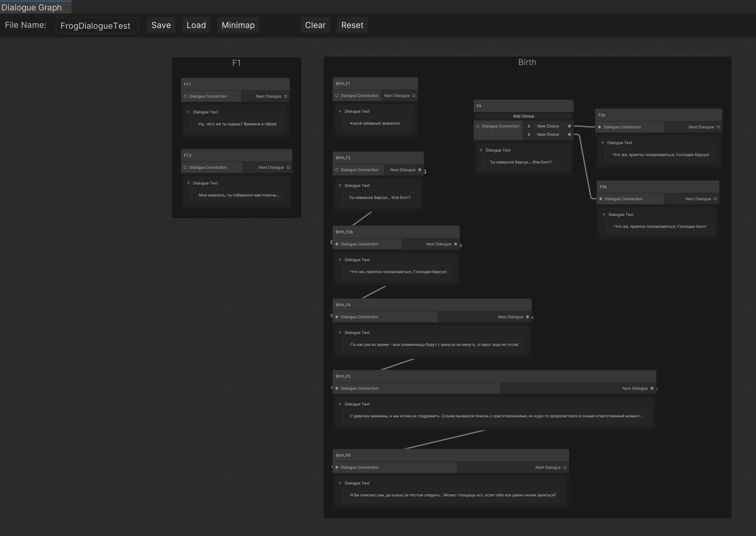Image resolution: width=756 pixels, height=536 pixels.
Task: Click first New Choice output port on FX
Action: (569, 126)
